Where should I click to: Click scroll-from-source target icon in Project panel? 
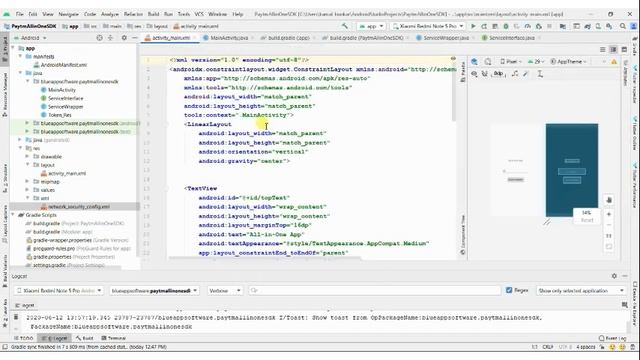pos(99,38)
